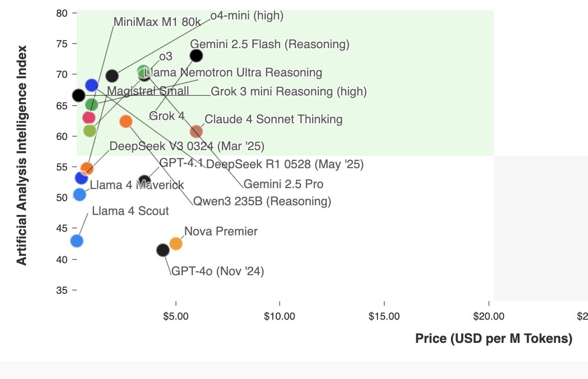Click the $10.00 price axis tick

(280, 316)
